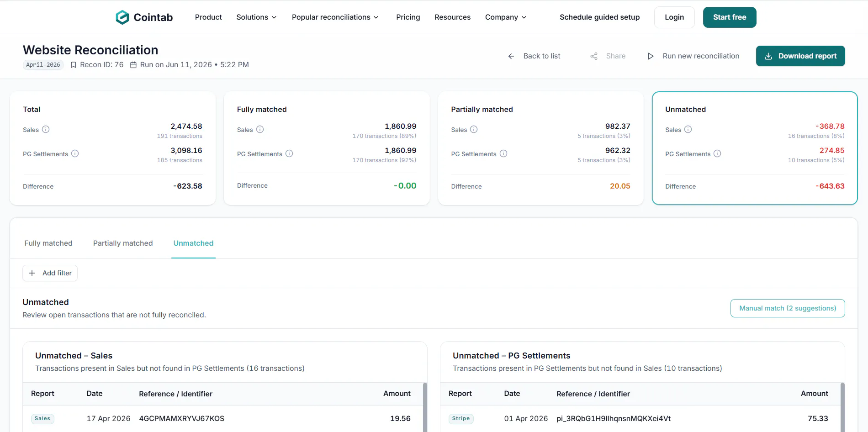Click the Unmatched Sales table scrollbar
868x432 pixels.
tap(425, 407)
